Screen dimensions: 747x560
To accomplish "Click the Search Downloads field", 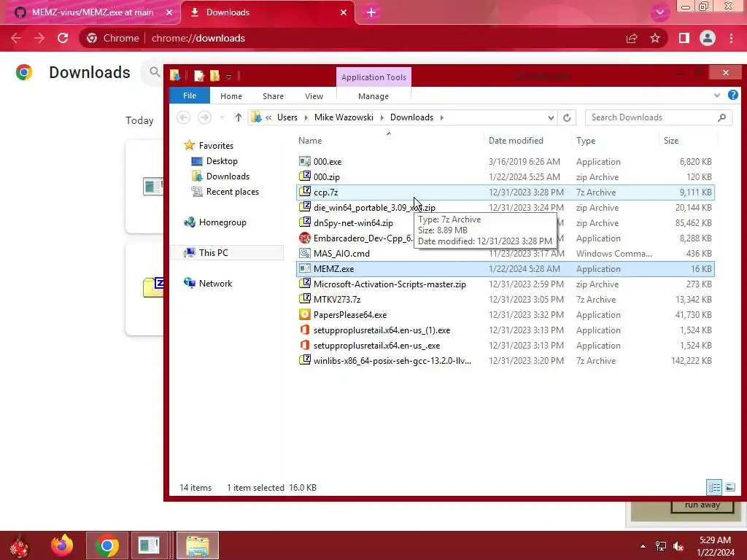I will tap(659, 117).
